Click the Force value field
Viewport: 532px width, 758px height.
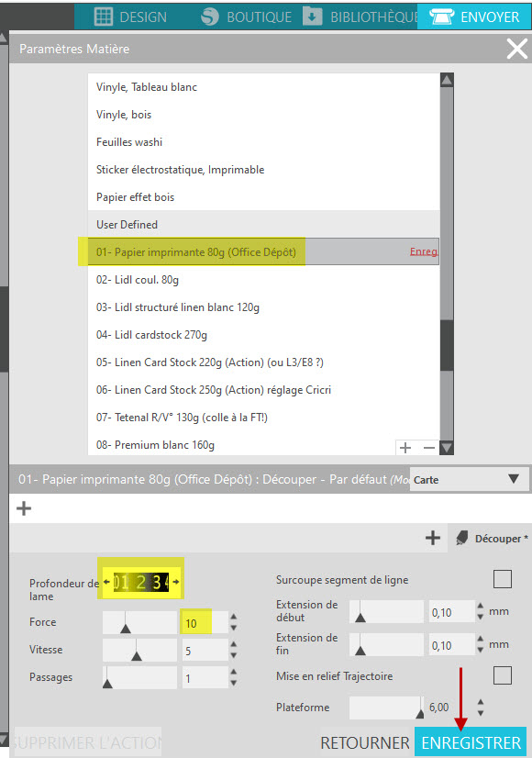pos(205,623)
